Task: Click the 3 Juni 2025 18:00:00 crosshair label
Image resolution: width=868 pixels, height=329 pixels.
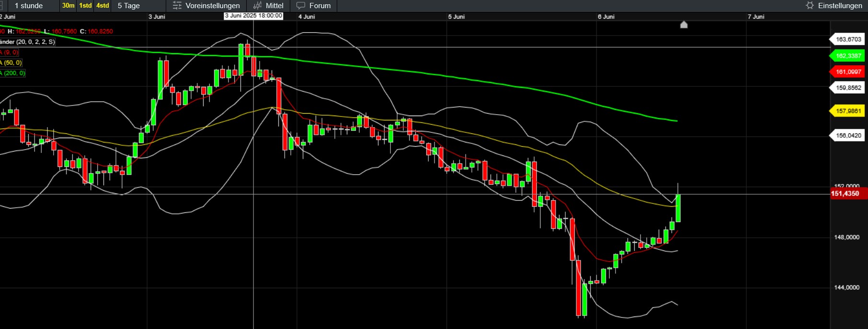Action: [x=253, y=16]
